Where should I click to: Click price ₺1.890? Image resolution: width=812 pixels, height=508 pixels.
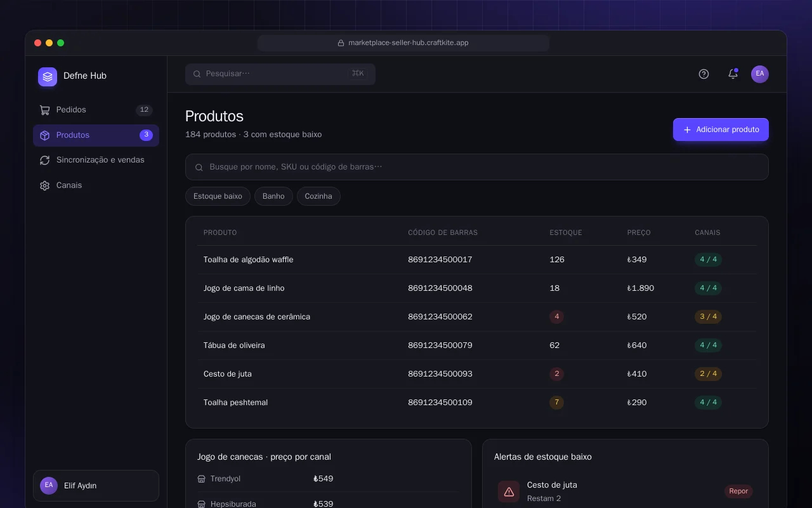pyautogui.click(x=641, y=288)
